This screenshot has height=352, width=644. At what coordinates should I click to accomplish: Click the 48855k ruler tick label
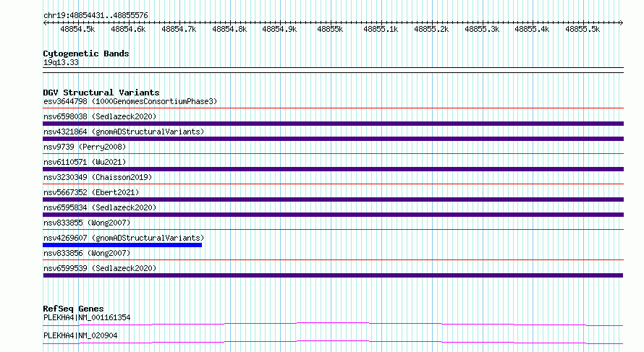[x=330, y=30]
